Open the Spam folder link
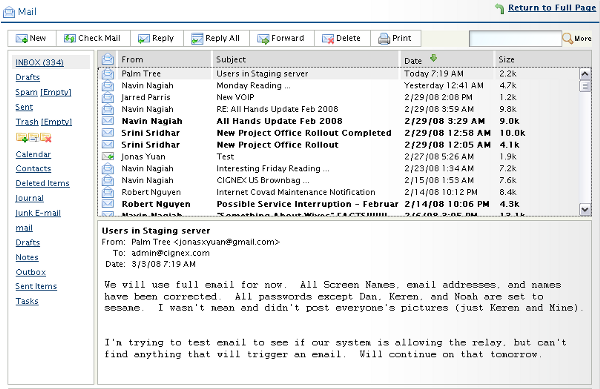Image resolution: width=600 pixels, height=389 pixels. pos(26,92)
